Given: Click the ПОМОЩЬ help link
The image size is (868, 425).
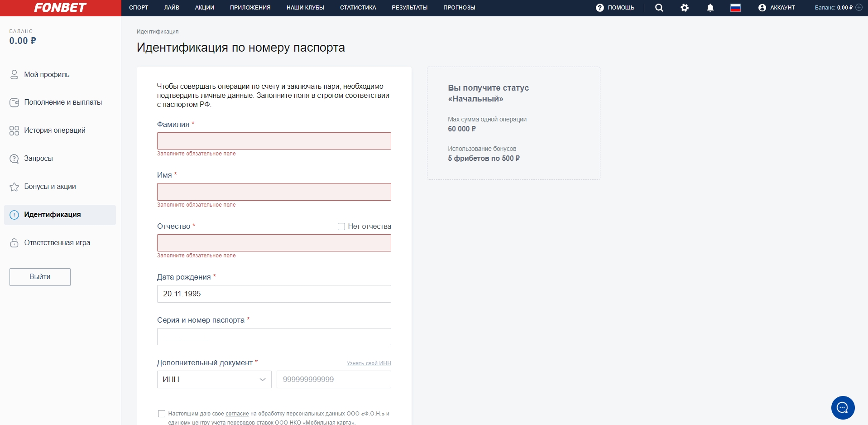Looking at the screenshot, I should (621, 8).
